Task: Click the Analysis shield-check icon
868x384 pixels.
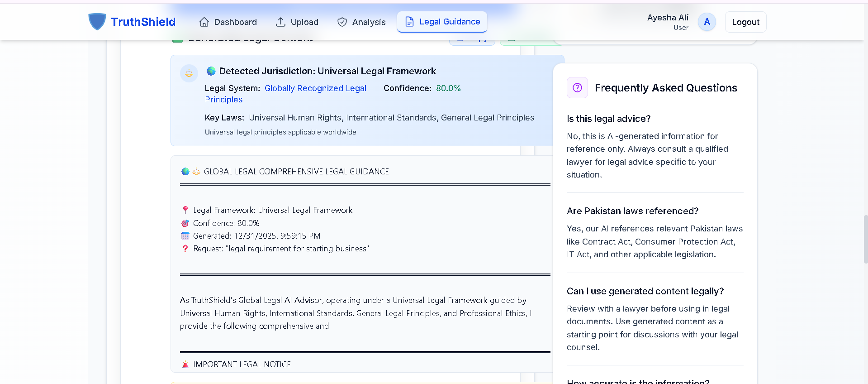Action: tap(342, 22)
